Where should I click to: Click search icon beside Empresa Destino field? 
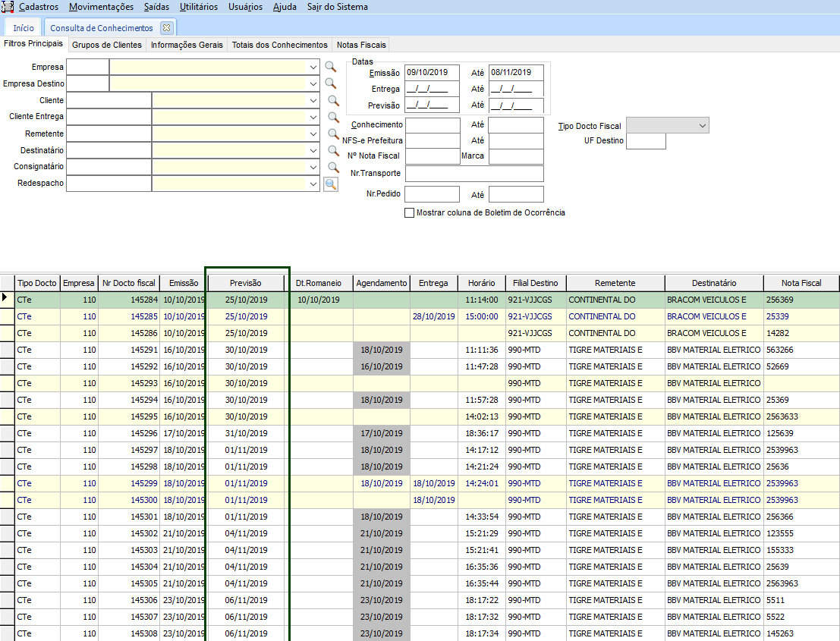pyautogui.click(x=330, y=83)
